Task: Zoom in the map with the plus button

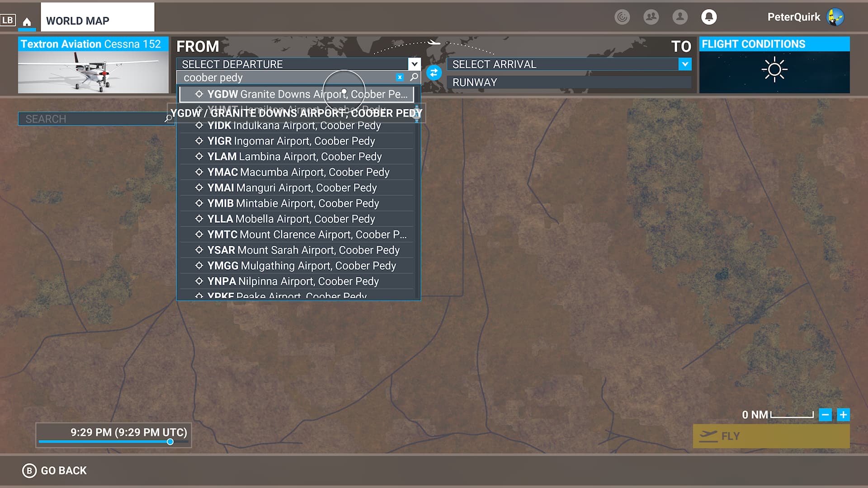Action: click(x=843, y=414)
